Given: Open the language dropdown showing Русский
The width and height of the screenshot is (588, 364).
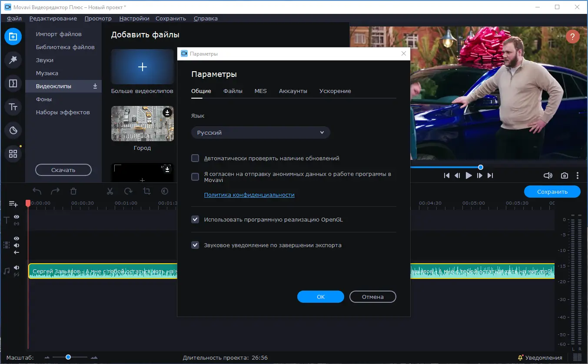Looking at the screenshot, I should click(x=260, y=132).
